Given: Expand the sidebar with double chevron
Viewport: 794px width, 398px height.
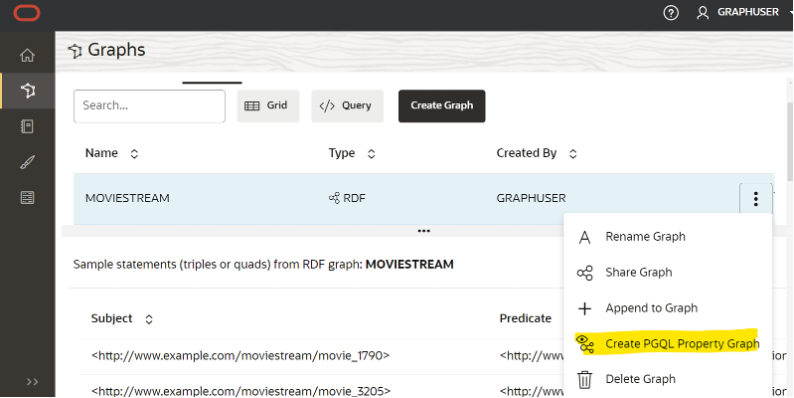Looking at the screenshot, I should tap(32, 381).
